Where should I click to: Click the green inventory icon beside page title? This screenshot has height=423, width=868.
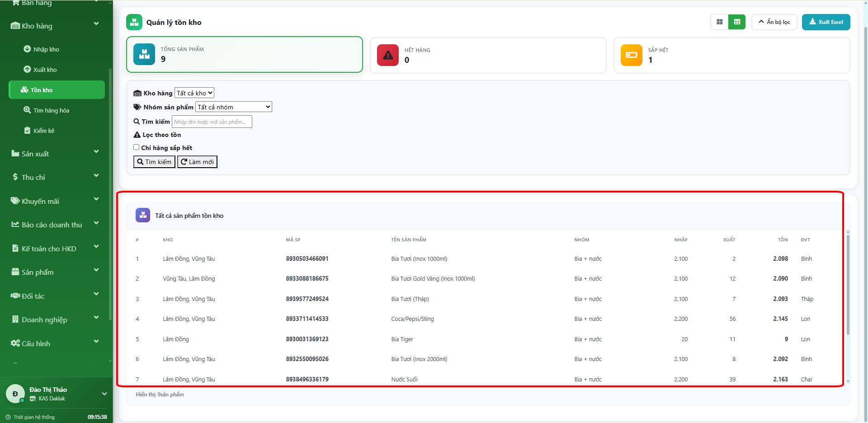pyautogui.click(x=134, y=22)
